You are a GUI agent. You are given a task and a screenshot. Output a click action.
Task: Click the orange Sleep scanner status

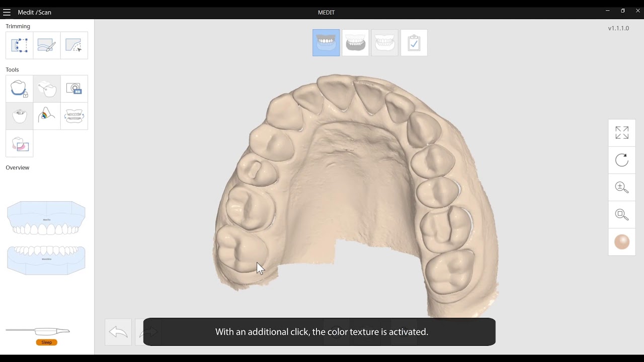coord(47,342)
